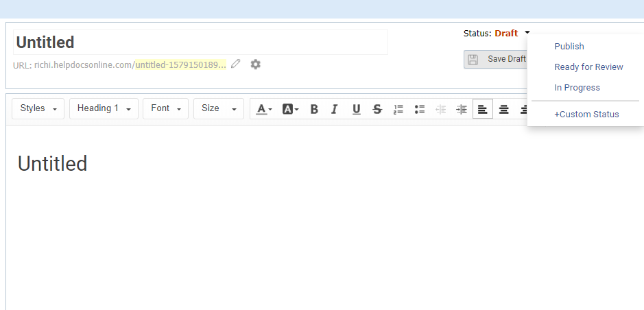The height and width of the screenshot is (310, 644).
Task: Increase the paragraph indent
Action: click(462, 109)
